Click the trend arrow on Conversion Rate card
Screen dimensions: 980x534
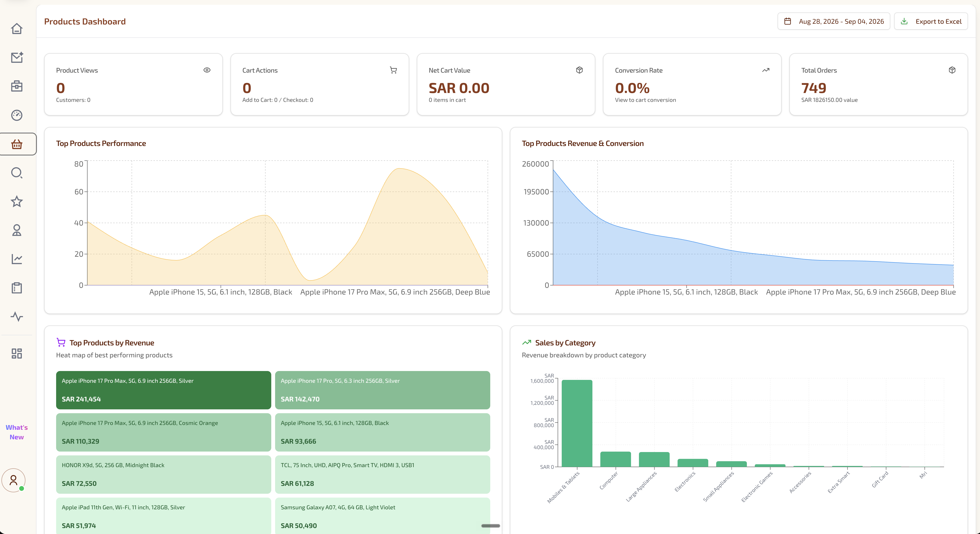click(766, 70)
